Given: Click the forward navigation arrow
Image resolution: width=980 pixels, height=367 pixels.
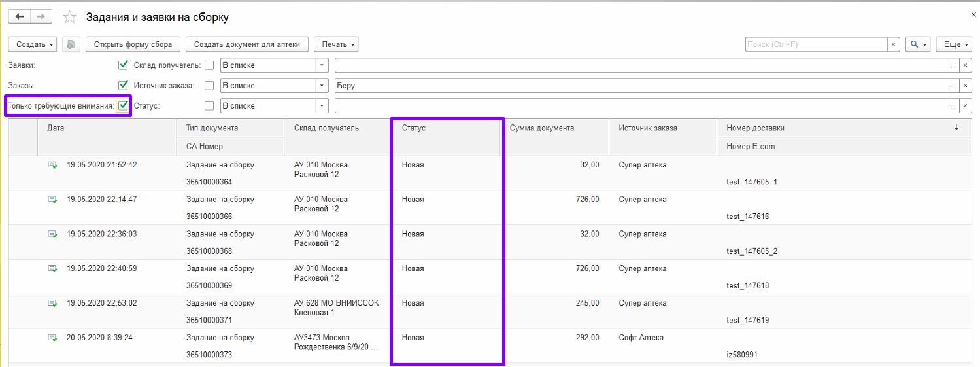Looking at the screenshot, I should click(x=41, y=16).
